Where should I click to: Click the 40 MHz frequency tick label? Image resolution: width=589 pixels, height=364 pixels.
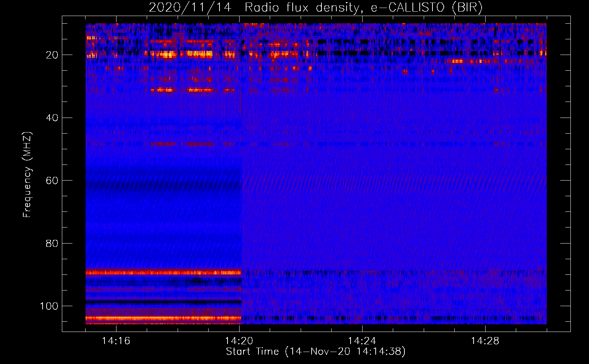52,118
